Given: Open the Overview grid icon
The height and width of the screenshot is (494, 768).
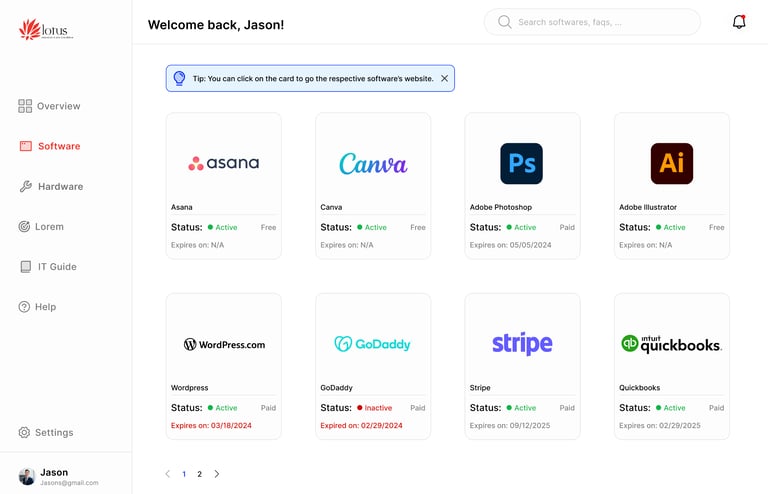Looking at the screenshot, I should pyautogui.click(x=25, y=106).
